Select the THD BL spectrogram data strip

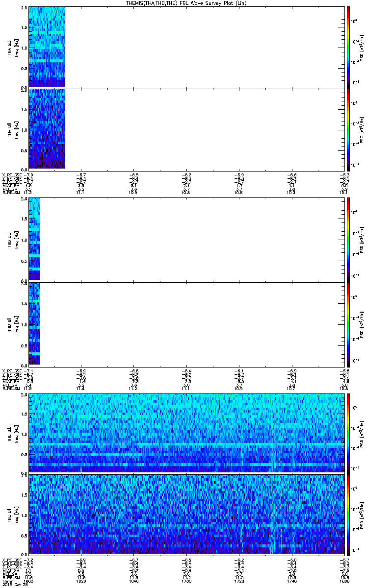point(34,239)
